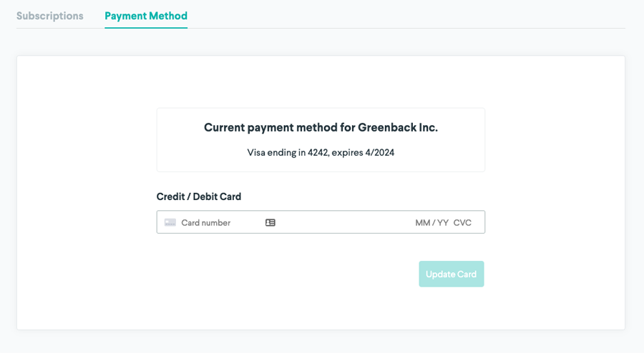Focus the Card number input
The image size is (644, 353).
click(215, 223)
